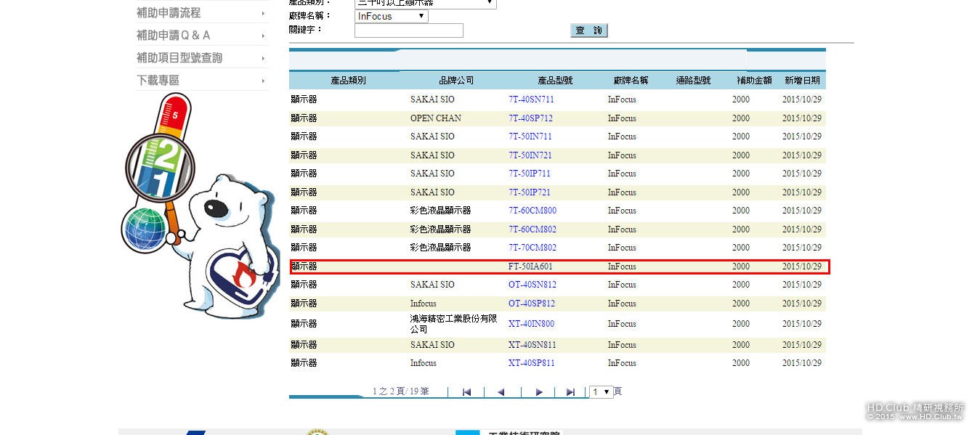Open model link 7T-40SN711
Image resolution: width=980 pixels, height=435 pixels.
tap(531, 99)
